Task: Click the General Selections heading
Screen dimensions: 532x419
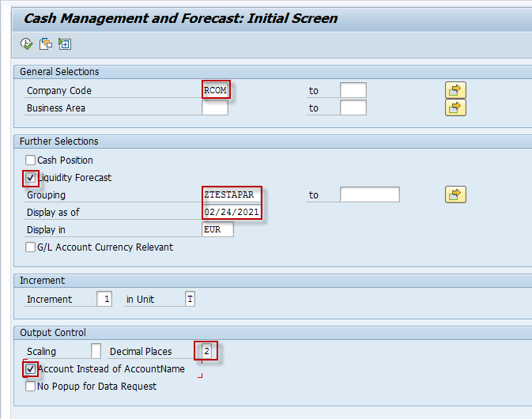Action: [59, 72]
